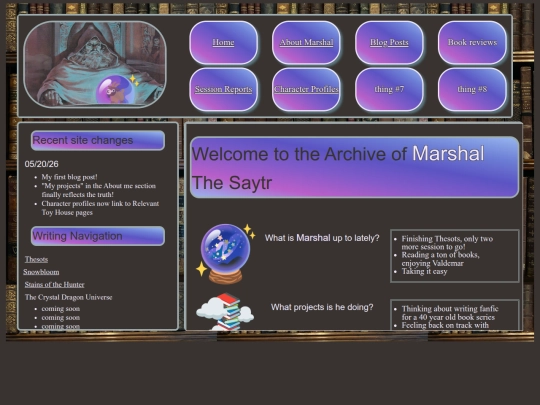Click the 05/20/26 date entry
This screenshot has width=540, height=405.
point(41,164)
